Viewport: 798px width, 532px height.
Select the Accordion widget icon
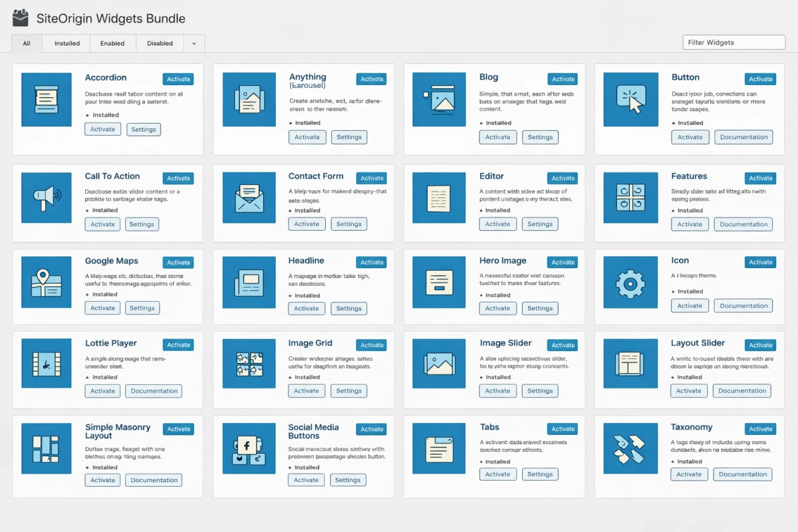pyautogui.click(x=46, y=99)
